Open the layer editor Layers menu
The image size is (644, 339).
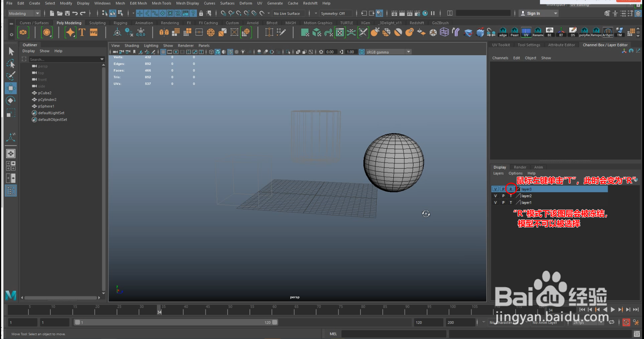[x=498, y=173]
